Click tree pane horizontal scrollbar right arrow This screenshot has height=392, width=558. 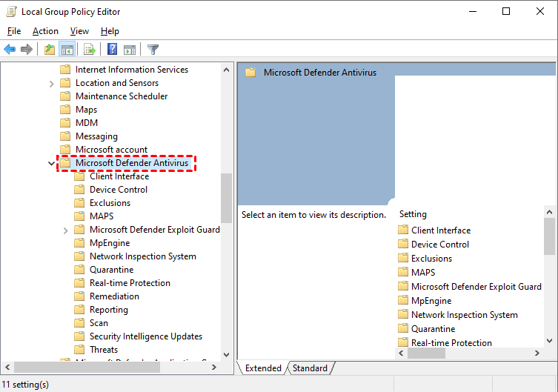(x=214, y=367)
